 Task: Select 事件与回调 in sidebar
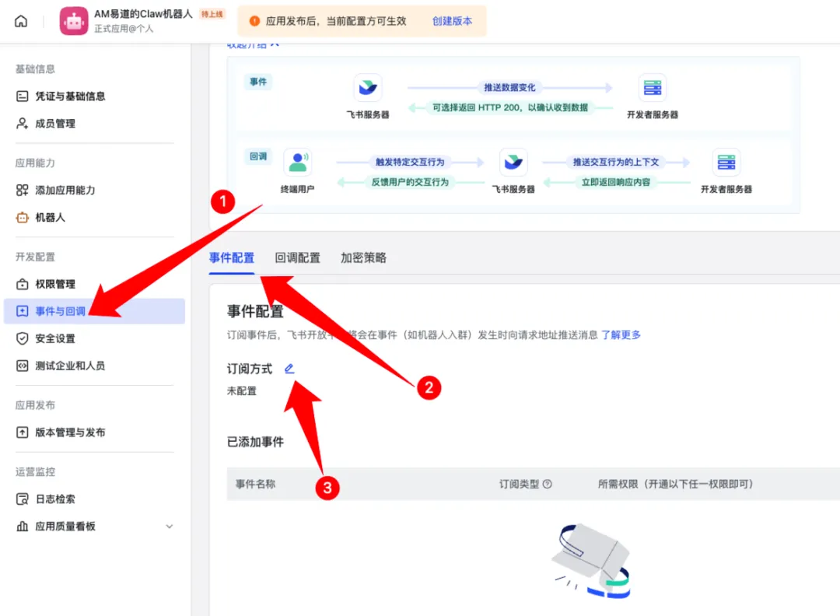(x=60, y=311)
